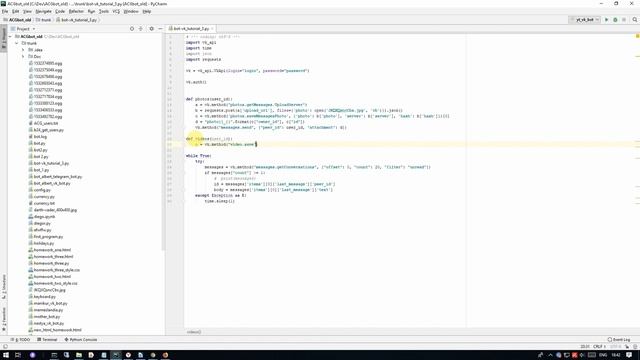Open Search Everywhere magnifier icon

point(635,20)
